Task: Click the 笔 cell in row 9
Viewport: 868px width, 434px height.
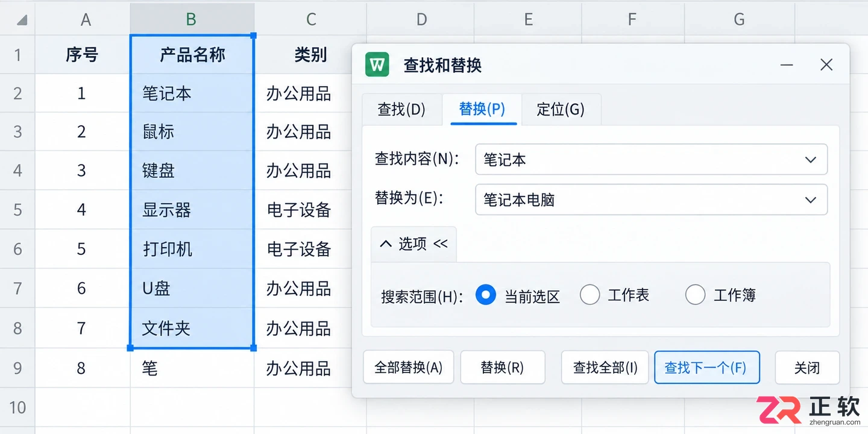Action: (x=192, y=368)
